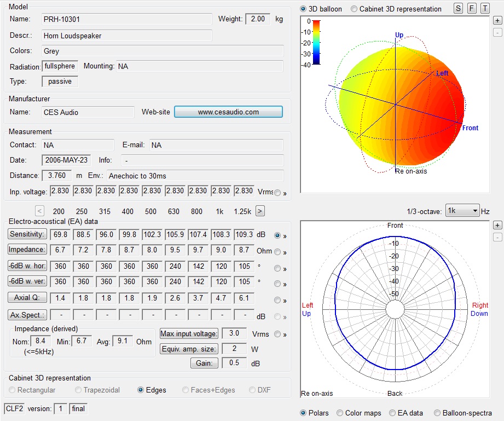Click the color scale legend bar
This screenshot has height=421, width=504.
(316, 43)
